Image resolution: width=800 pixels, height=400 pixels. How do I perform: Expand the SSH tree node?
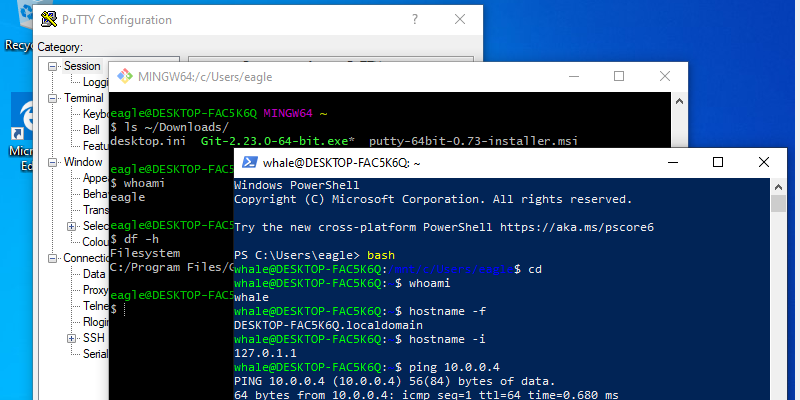[71, 338]
